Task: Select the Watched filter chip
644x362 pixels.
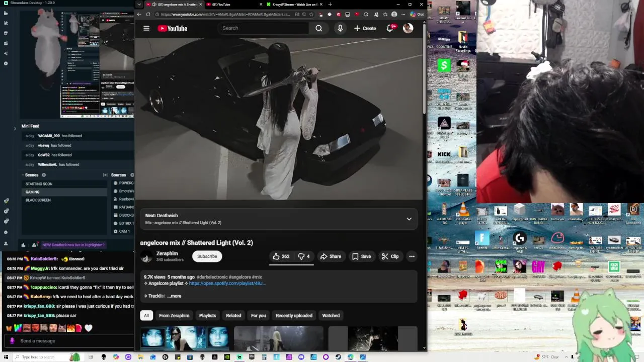Action: (331, 316)
